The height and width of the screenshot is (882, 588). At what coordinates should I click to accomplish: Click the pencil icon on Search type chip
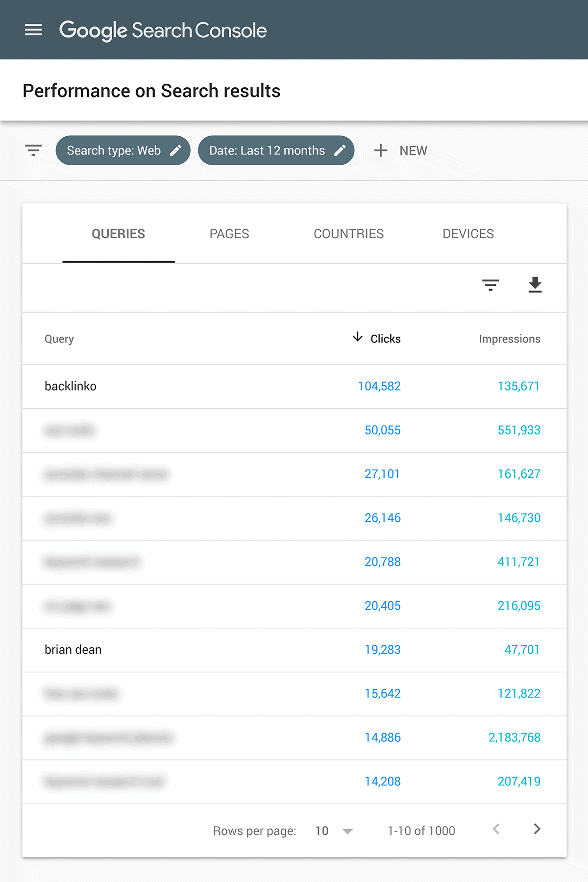175,150
